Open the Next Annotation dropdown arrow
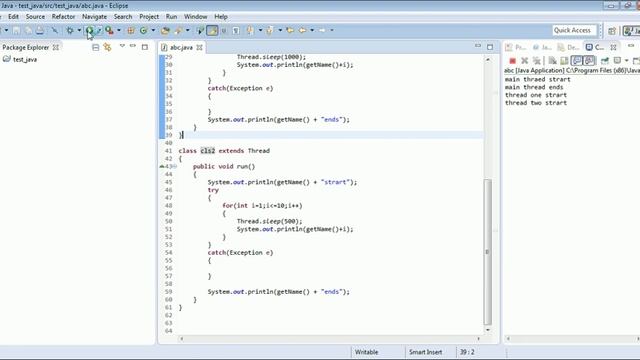 coord(260,30)
